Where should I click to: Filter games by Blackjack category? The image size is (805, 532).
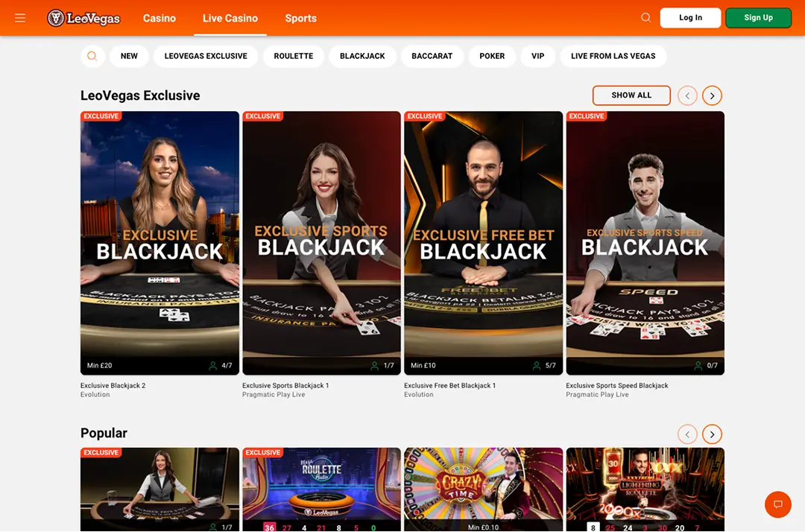click(362, 56)
